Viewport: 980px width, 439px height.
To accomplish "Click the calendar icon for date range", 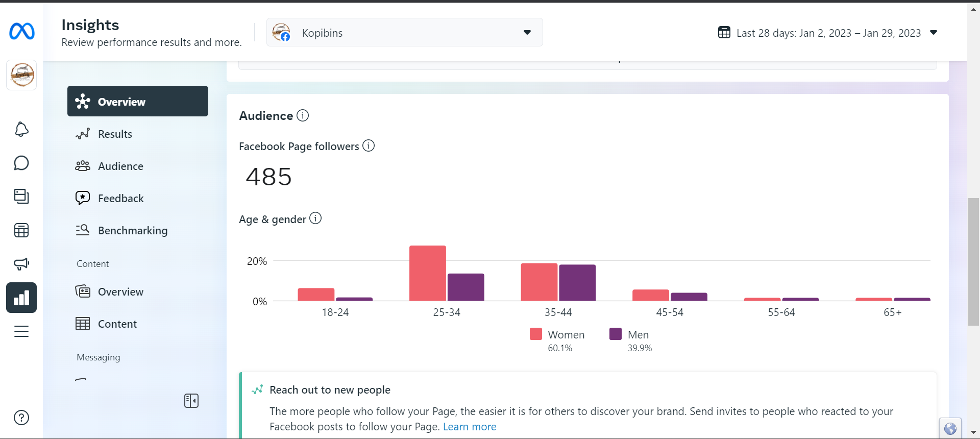I will click(x=724, y=33).
